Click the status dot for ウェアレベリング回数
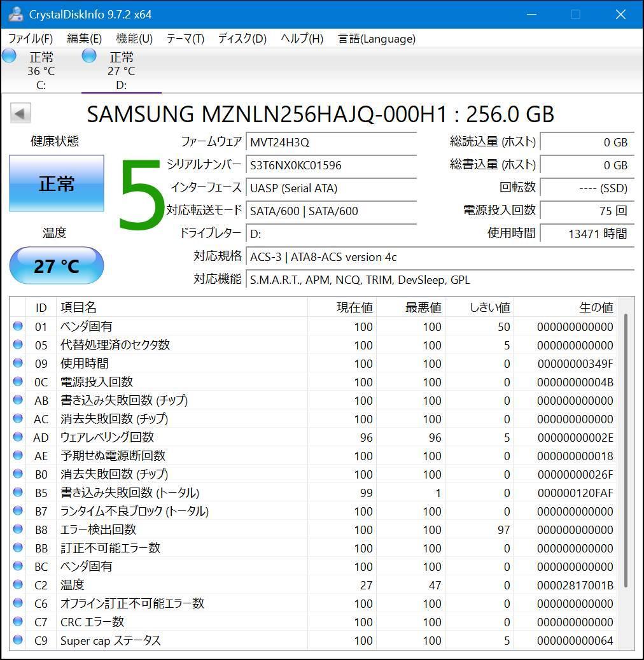The height and width of the screenshot is (660, 644). [19, 437]
